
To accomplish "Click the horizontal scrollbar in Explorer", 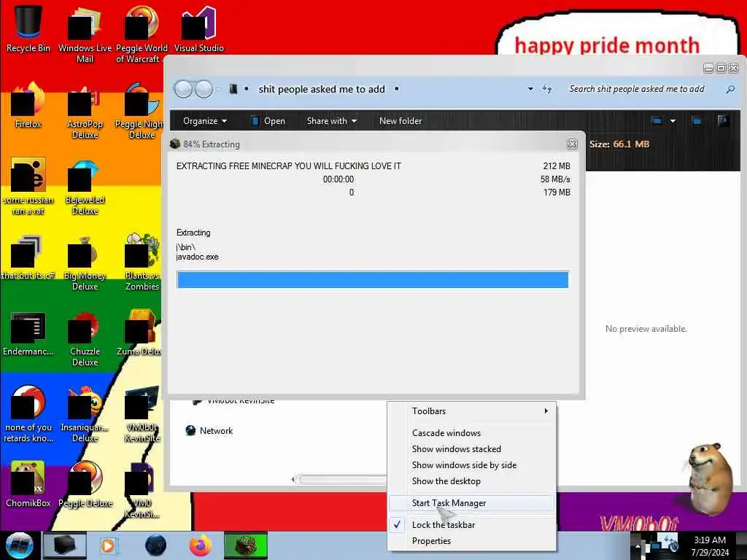I will (x=341, y=480).
